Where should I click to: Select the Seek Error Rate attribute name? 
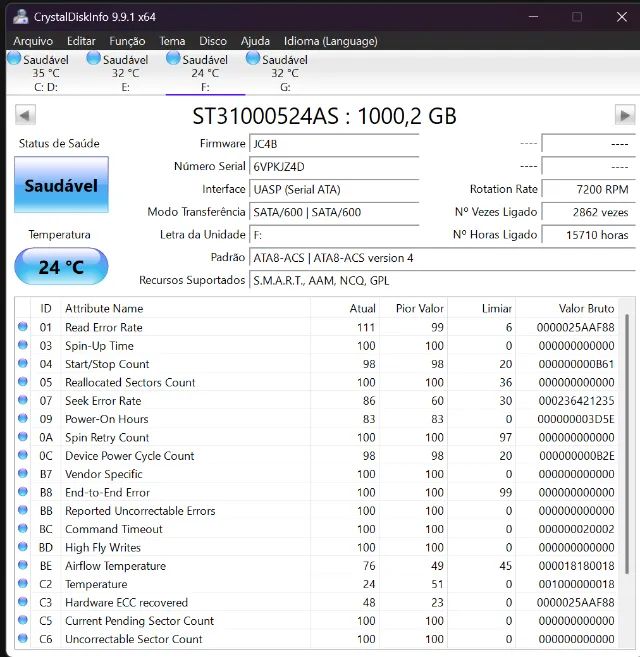(103, 401)
